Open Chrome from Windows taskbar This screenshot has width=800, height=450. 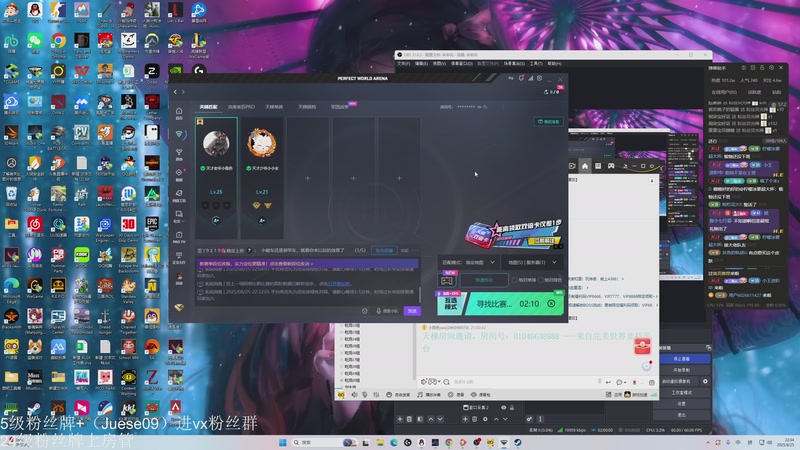pyautogui.click(x=448, y=442)
